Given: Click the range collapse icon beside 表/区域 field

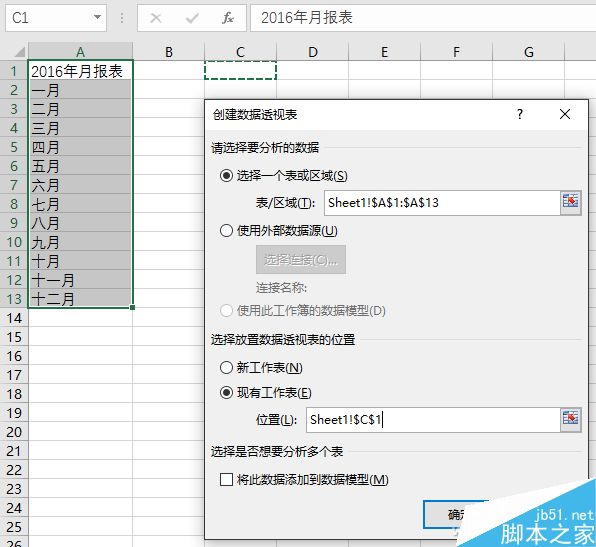Looking at the screenshot, I should (x=571, y=203).
